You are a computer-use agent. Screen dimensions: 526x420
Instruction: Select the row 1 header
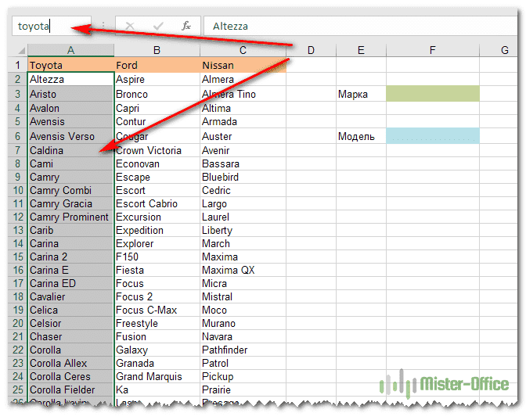tap(17, 66)
